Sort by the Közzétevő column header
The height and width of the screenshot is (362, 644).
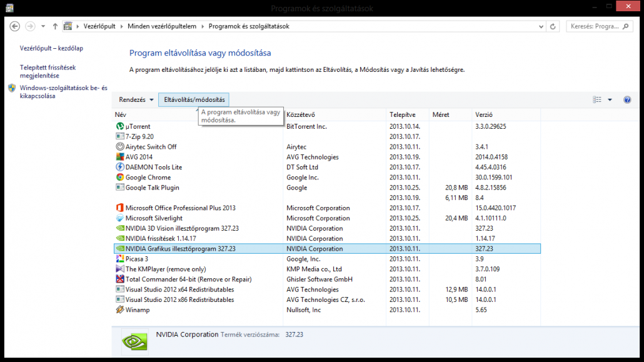[x=335, y=114]
